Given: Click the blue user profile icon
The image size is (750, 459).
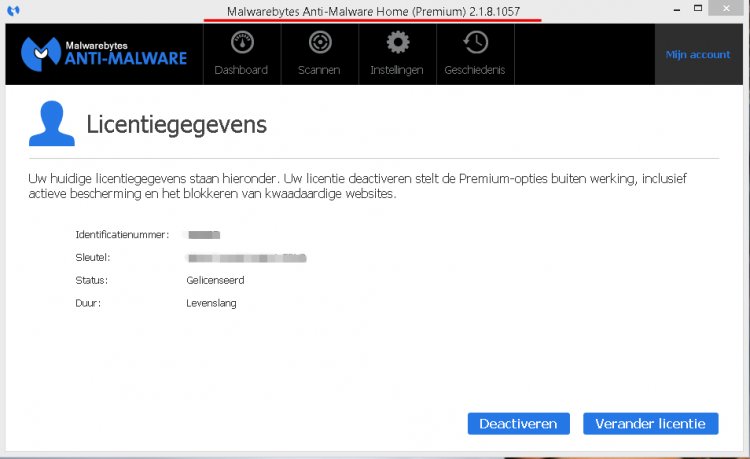Looking at the screenshot, I should pos(52,123).
